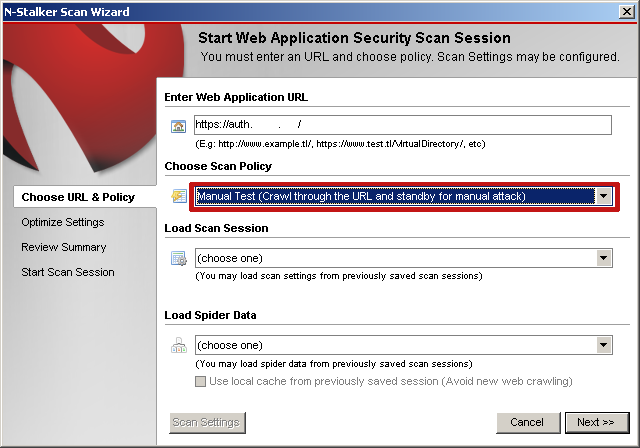Click the Load Spider Data (choose one) box
Image resolution: width=640 pixels, height=448 pixels.
[x=403, y=345]
